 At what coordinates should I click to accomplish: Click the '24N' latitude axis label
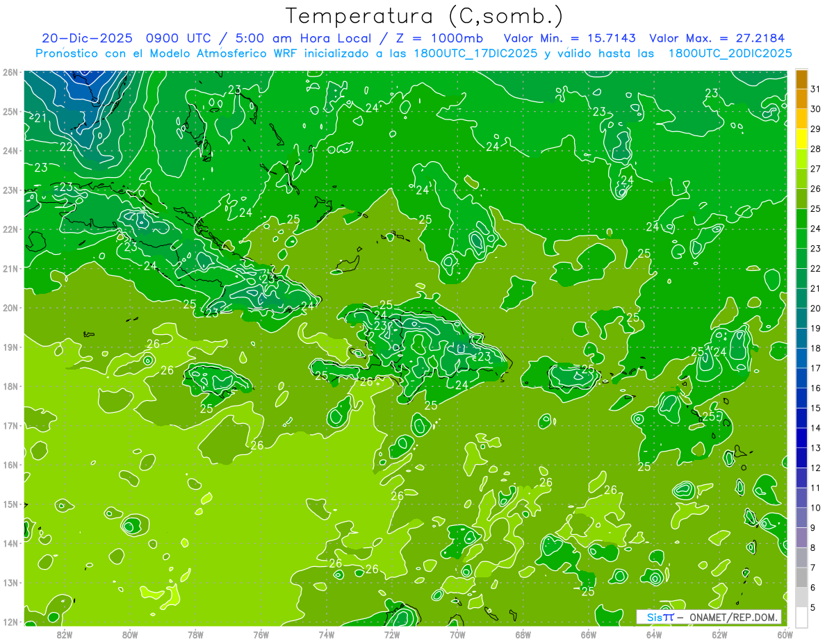pyautogui.click(x=10, y=151)
